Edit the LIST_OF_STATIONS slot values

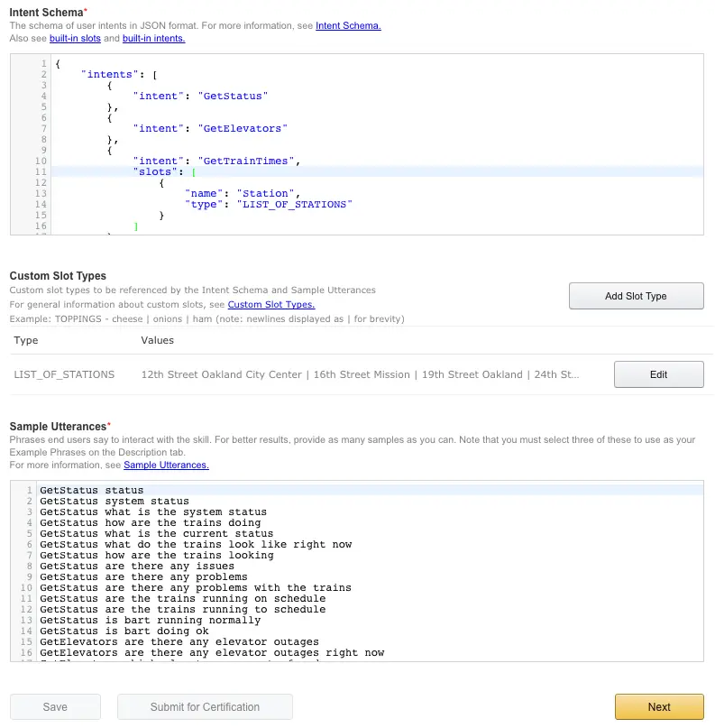(x=657, y=373)
